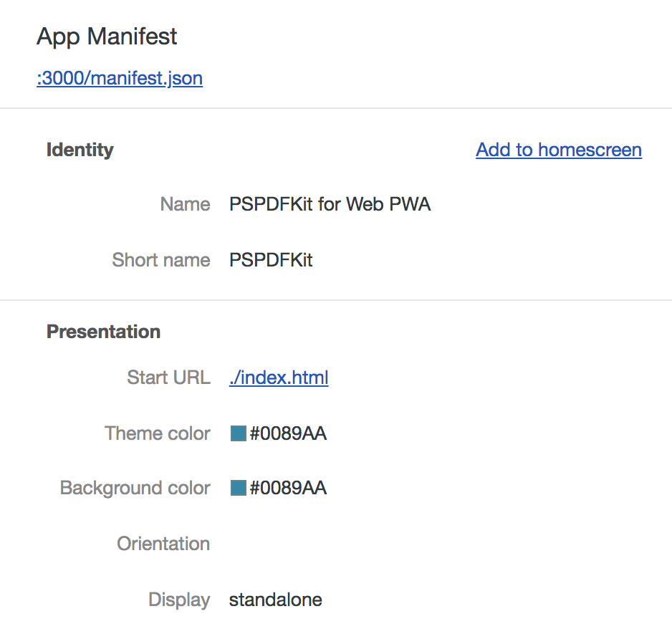The height and width of the screenshot is (639, 672).
Task: Open the :3000/manifest.json link
Action: click(119, 78)
